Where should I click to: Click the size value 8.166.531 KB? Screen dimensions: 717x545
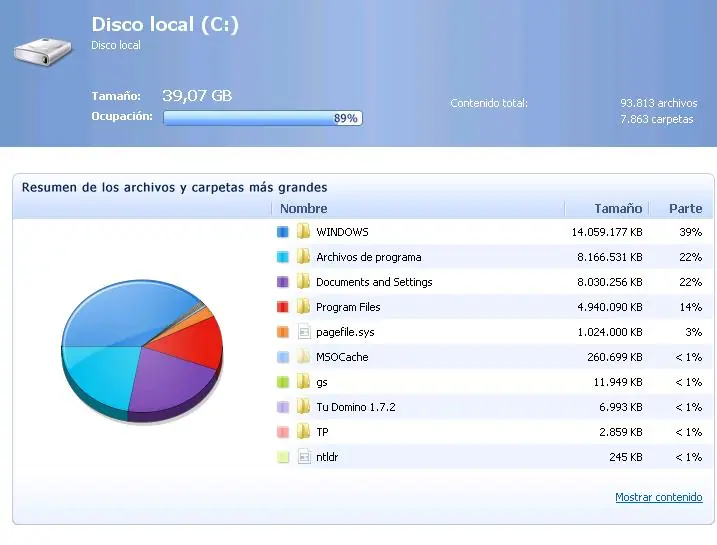610,257
